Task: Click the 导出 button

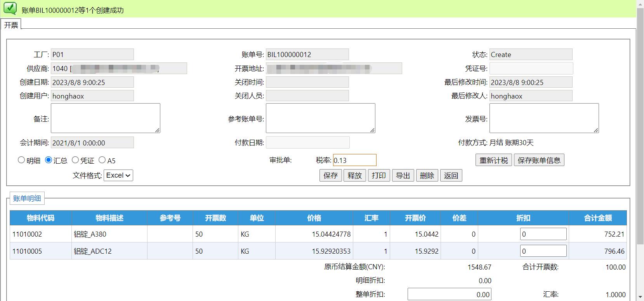Action: point(403,175)
